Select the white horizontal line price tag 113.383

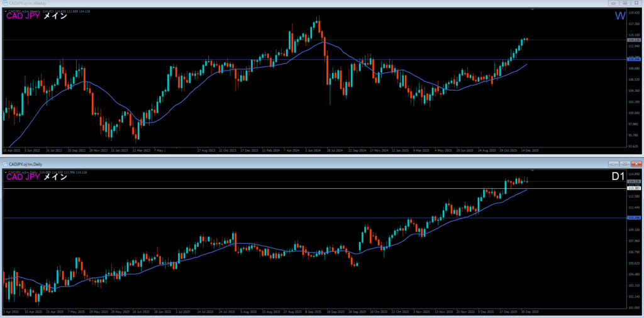(x=634, y=188)
